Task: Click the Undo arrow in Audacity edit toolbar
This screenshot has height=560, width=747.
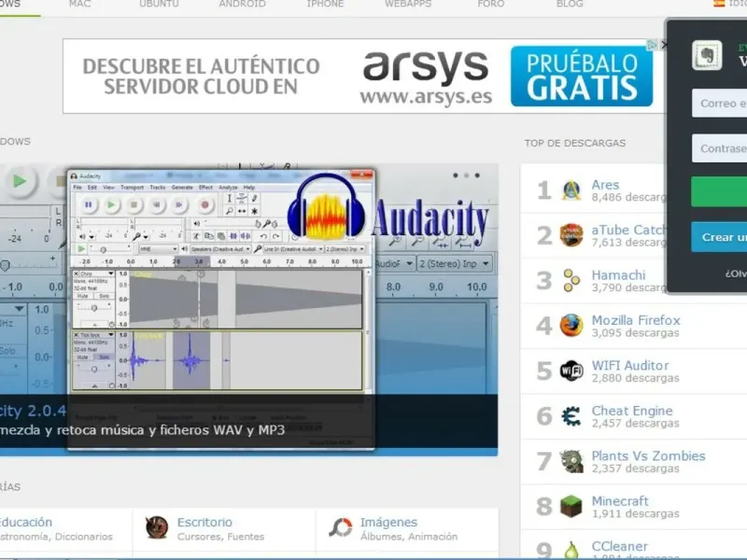Action: 263,236
